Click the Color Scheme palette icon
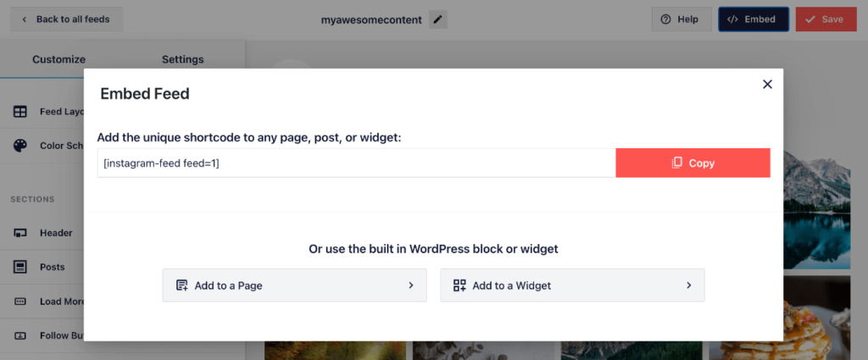The image size is (868, 360). (20, 146)
